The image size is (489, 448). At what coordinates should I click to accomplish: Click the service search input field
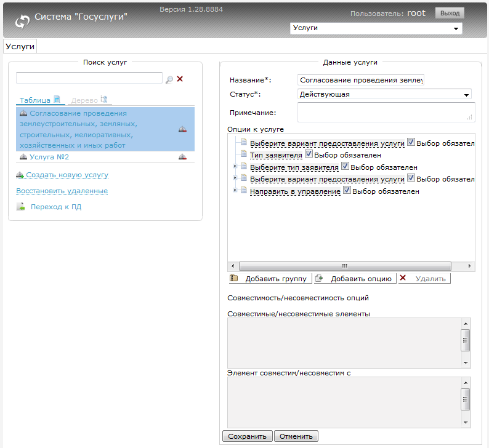point(89,78)
